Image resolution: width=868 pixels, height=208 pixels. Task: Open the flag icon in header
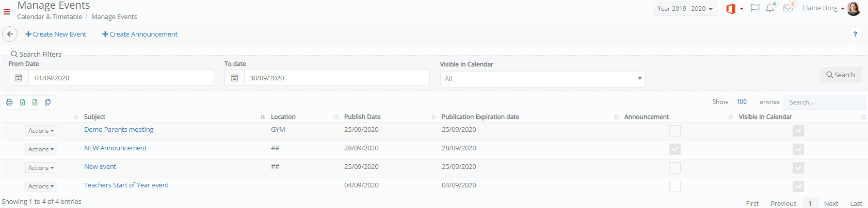(754, 8)
